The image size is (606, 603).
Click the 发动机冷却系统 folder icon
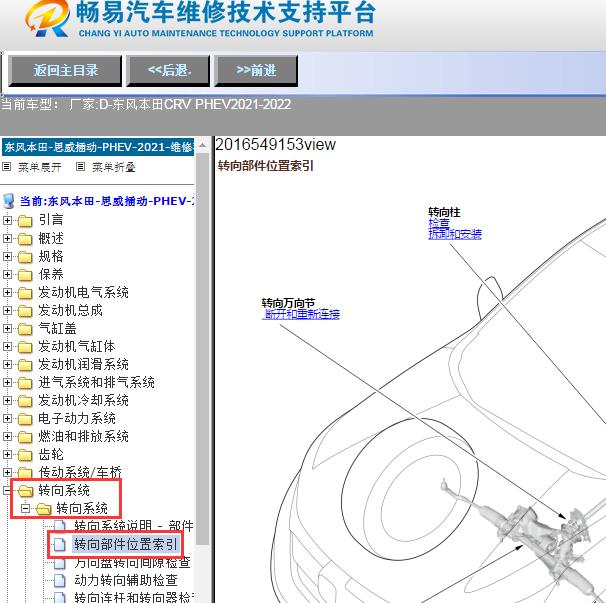click(x=25, y=401)
